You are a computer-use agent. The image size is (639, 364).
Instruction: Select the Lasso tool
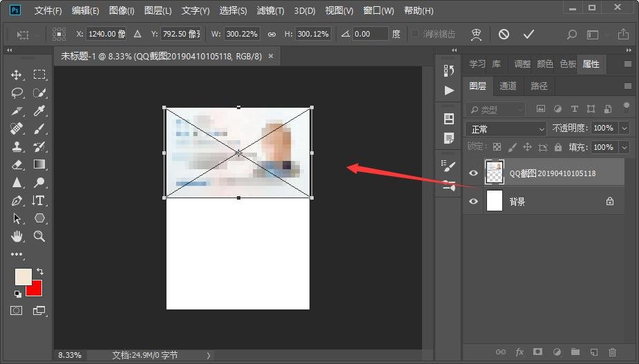pos(17,93)
